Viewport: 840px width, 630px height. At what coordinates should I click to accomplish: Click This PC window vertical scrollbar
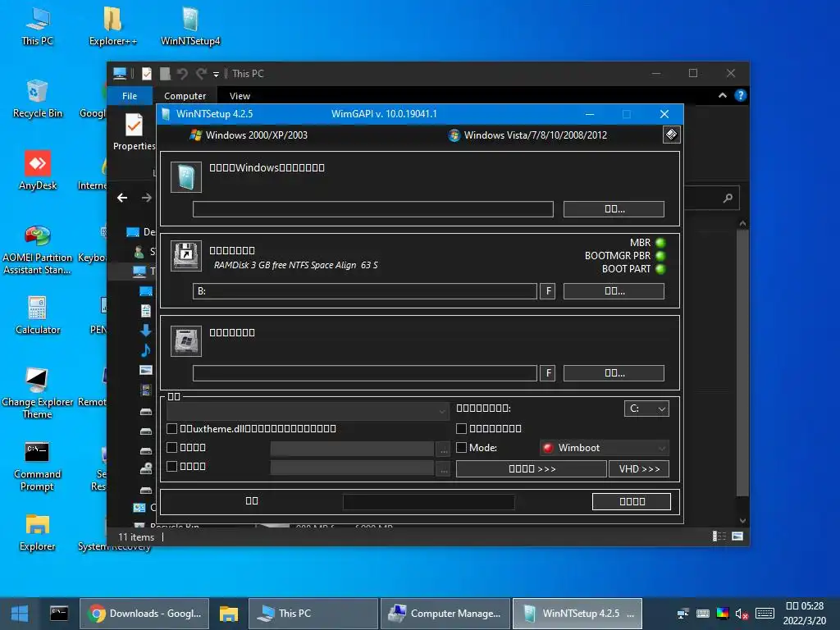point(742,364)
